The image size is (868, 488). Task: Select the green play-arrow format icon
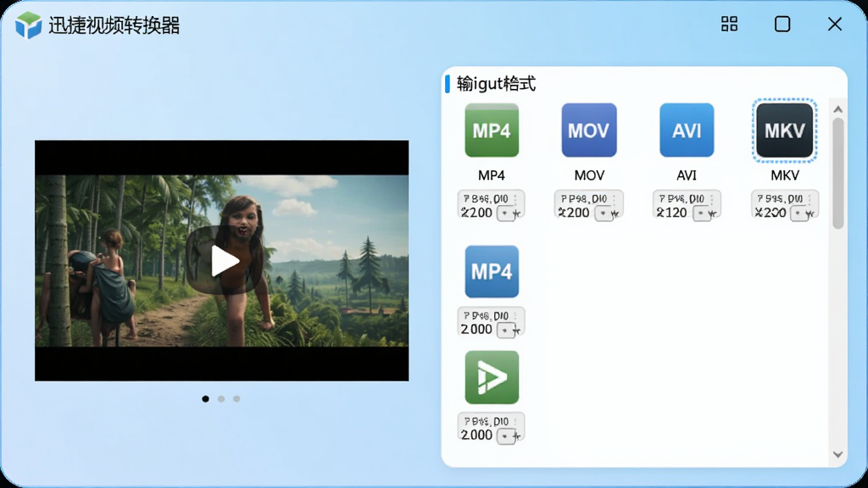[492, 377]
